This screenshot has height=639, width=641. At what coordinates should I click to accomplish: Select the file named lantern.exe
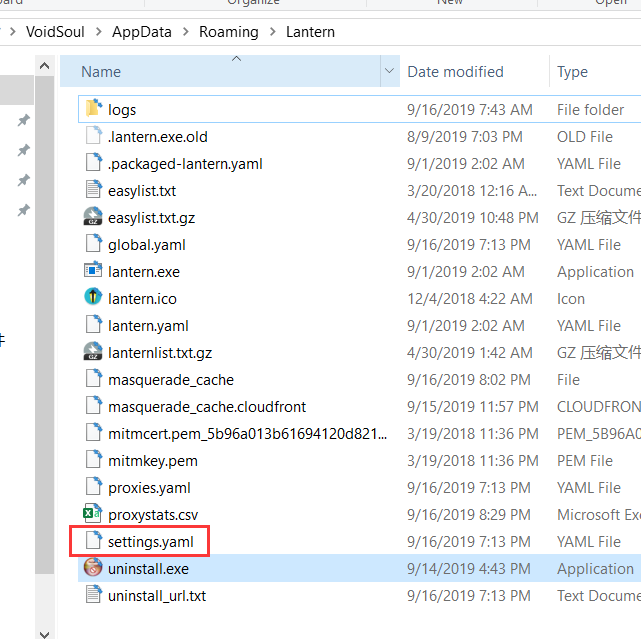(x=144, y=272)
